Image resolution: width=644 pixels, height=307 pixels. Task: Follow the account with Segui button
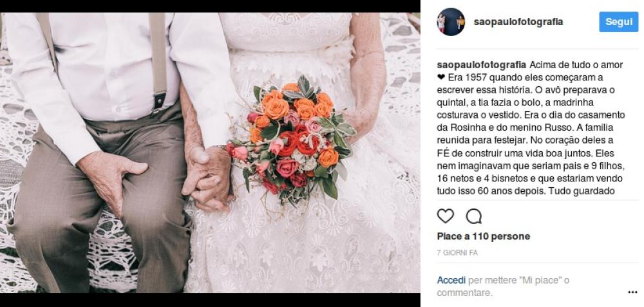pyautogui.click(x=618, y=22)
